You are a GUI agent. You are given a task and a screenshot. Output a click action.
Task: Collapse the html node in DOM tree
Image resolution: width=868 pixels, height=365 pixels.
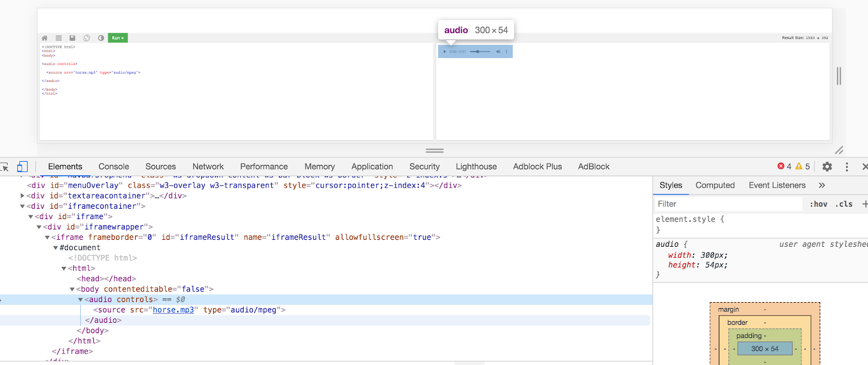[x=64, y=268]
